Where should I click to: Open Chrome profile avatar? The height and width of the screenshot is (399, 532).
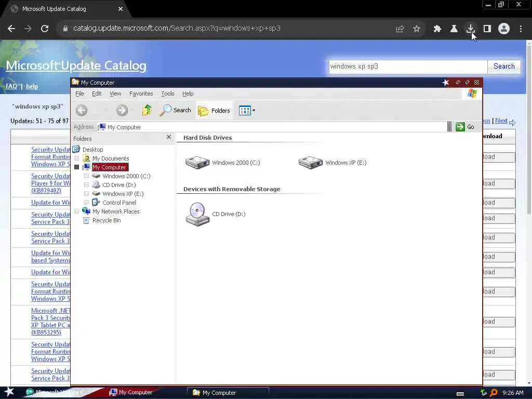point(504,29)
